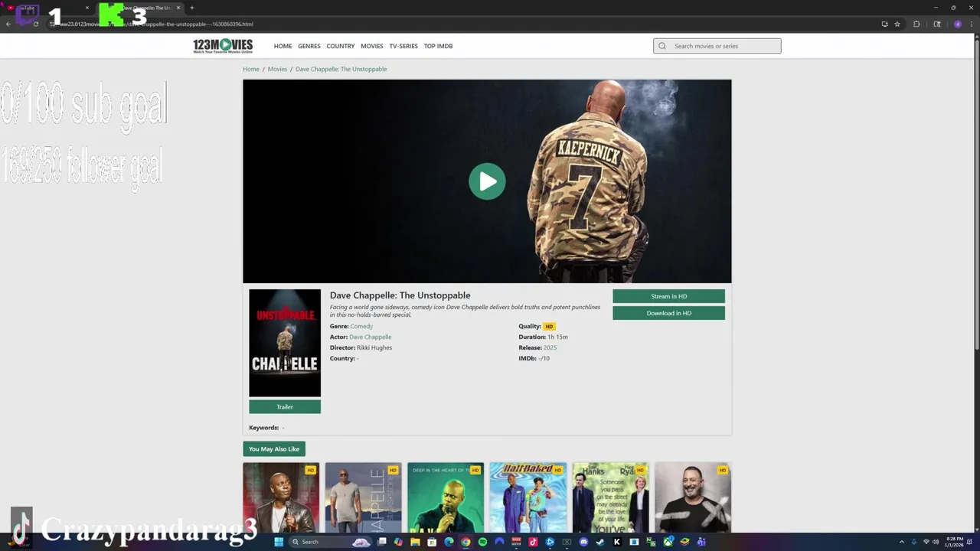
Task: Show hidden system tray icons
Action: point(902,542)
